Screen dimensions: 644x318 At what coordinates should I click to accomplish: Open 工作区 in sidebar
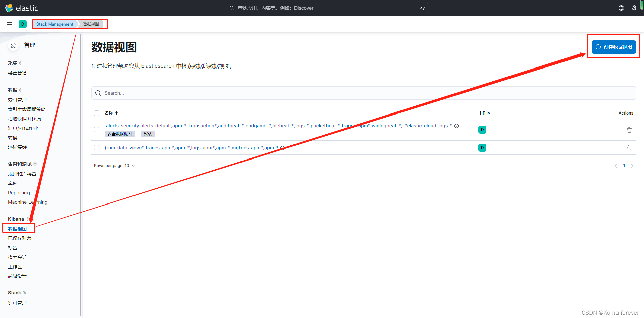click(x=15, y=267)
